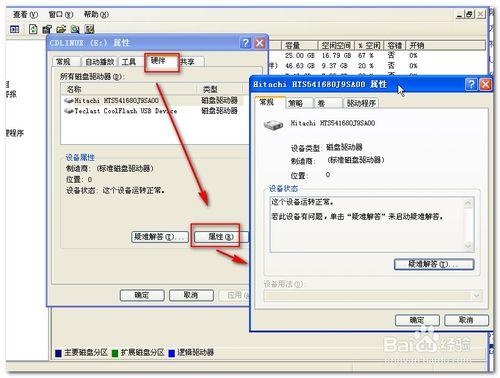Image resolution: width=500 pixels, height=378 pixels.
Task: Toggle the console tree toolbar icon
Action: (x=15, y=29)
